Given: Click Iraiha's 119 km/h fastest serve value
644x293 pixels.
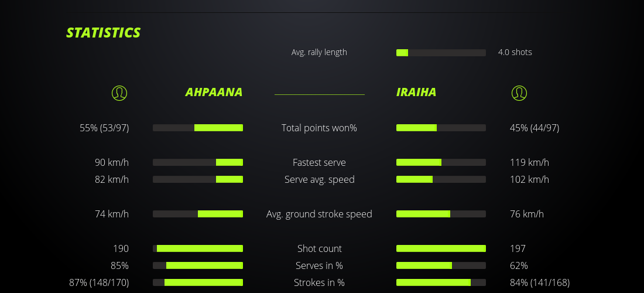Looking at the screenshot, I should (x=529, y=162).
